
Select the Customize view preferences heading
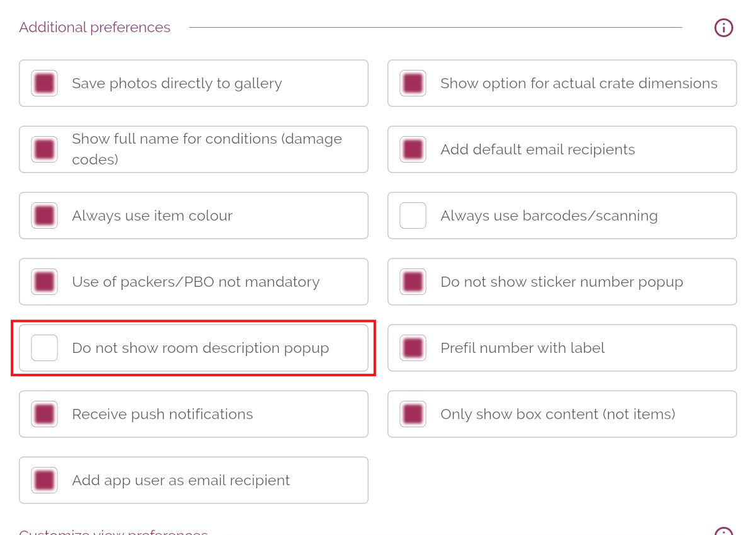pos(113,531)
